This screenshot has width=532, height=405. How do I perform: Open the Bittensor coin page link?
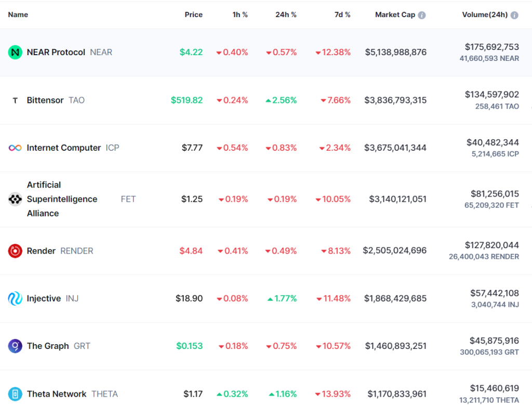pyautogui.click(x=45, y=100)
